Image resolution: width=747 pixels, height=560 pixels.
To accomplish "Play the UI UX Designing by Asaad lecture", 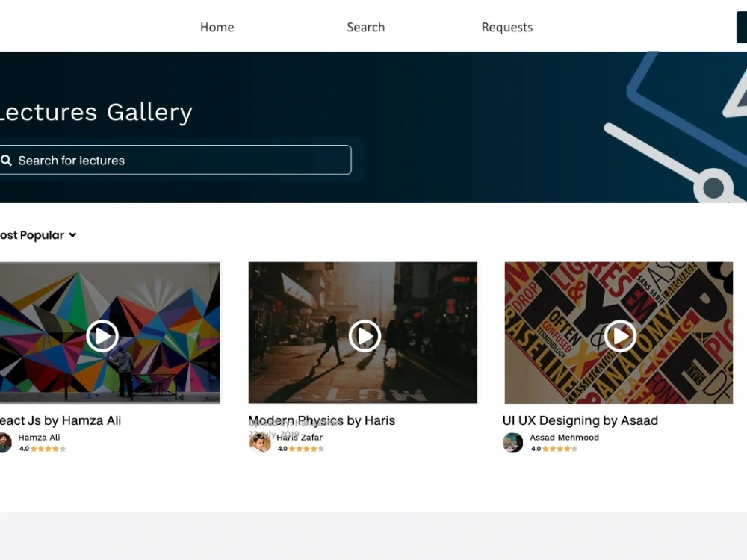I will 620,336.
